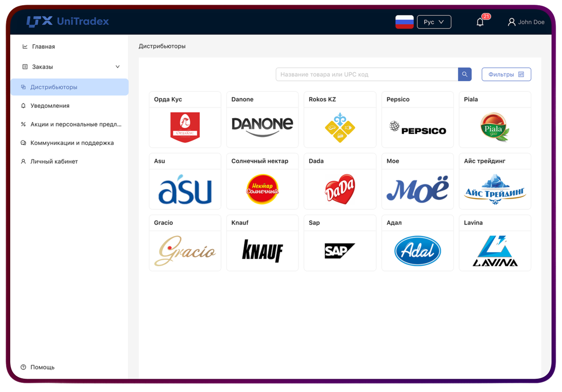This screenshot has height=392, width=562.
Task: Click the Russian flag icon
Action: pos(404,22)
